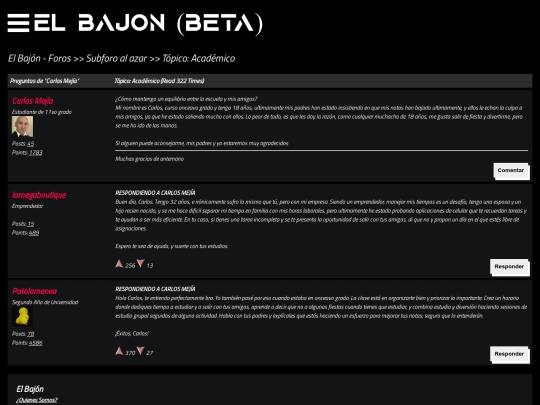Downvote lamegaboutique's reply
Screen dimensions: 540x405
coord(140,263)
